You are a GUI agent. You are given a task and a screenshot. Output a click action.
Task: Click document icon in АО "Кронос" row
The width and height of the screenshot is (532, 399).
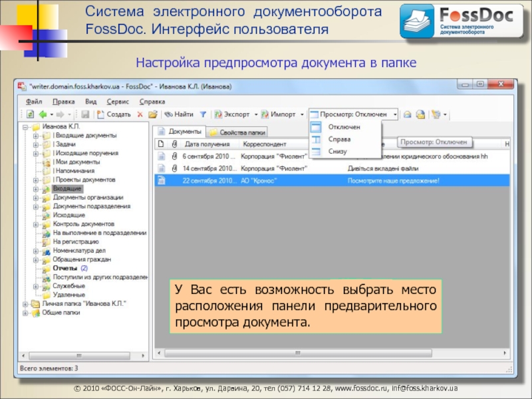click(162, 180)
